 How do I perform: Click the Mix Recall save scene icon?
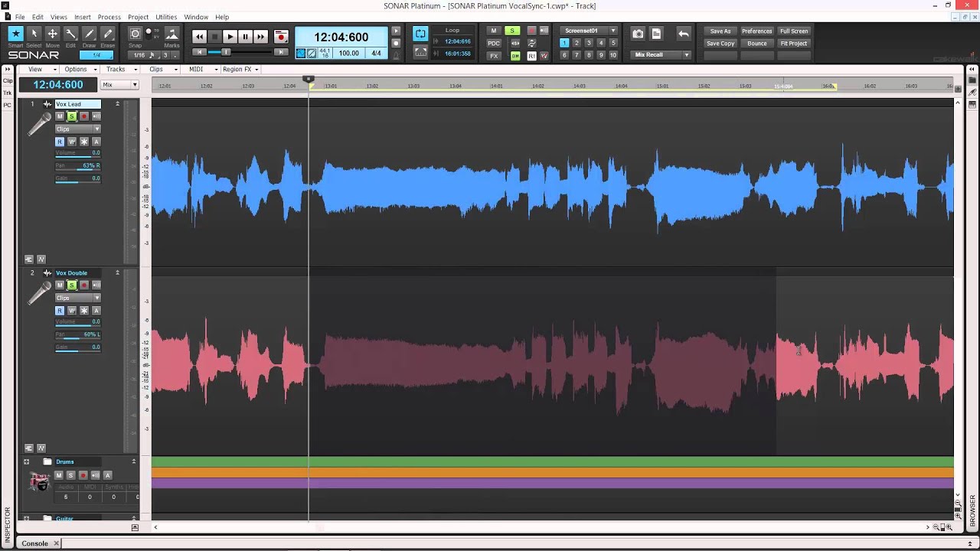coord(656,34)
